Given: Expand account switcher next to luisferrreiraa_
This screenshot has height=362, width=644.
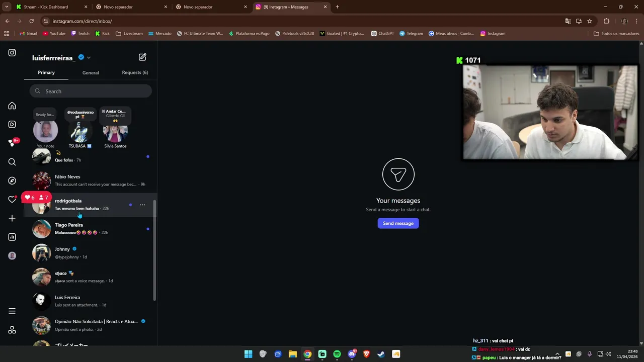Looking at the screenshot, I should [x=89, y=58].
